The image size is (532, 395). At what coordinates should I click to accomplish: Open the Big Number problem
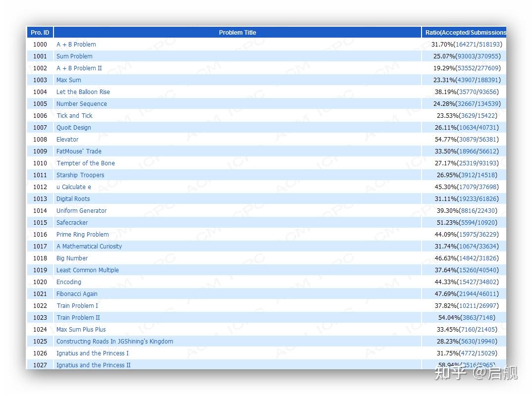(x=72, y=258)
